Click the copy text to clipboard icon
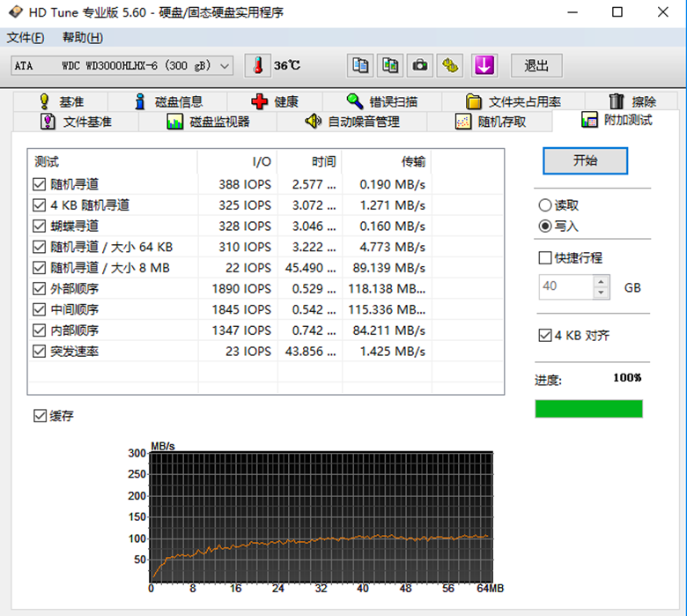 (x=360, y=66)
